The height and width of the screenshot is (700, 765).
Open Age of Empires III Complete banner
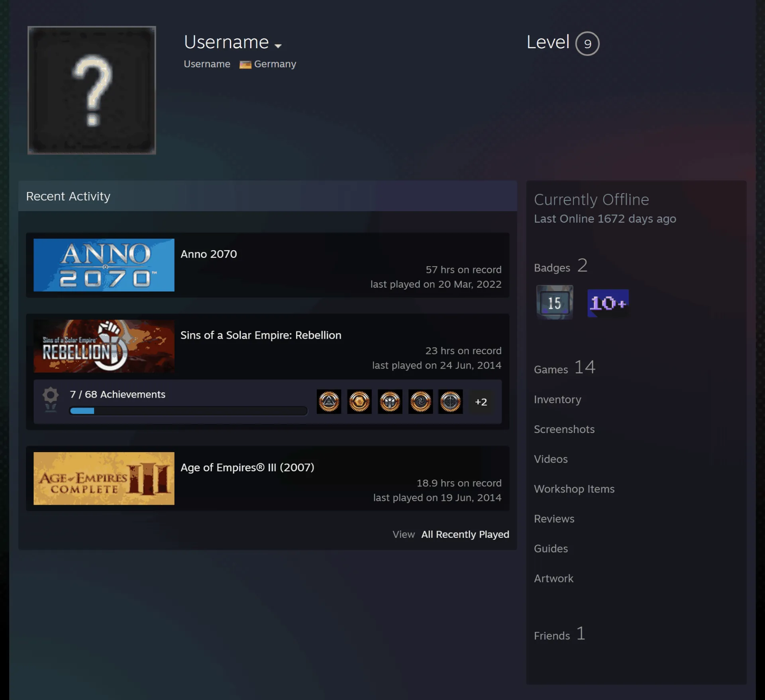(x=104, y=478)
